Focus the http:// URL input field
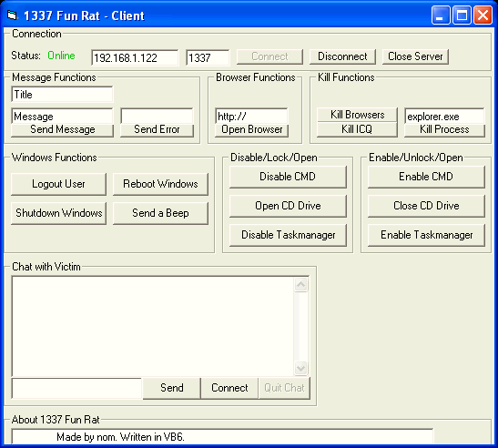 tap(251, 117)
